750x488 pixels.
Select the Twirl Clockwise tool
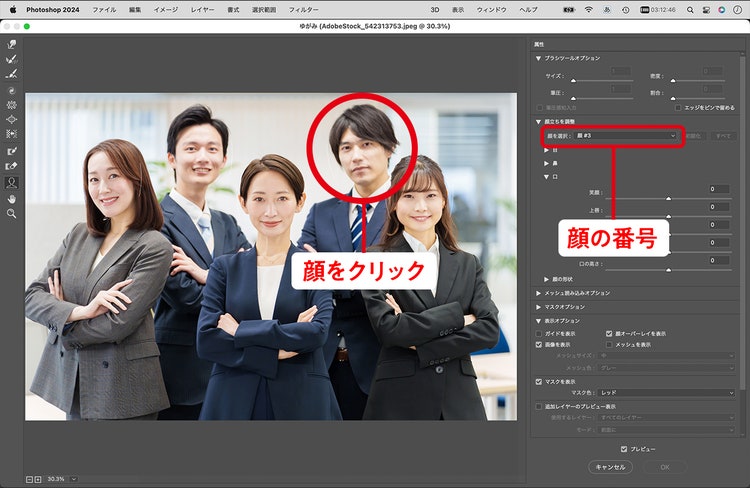click(x=11, y=90)
